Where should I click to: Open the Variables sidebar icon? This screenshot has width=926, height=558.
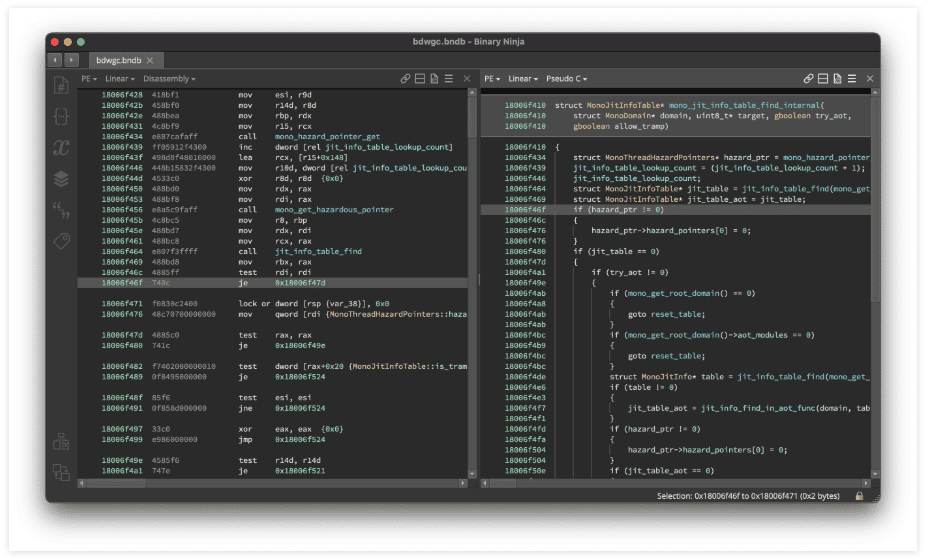(x=61, y=147)
